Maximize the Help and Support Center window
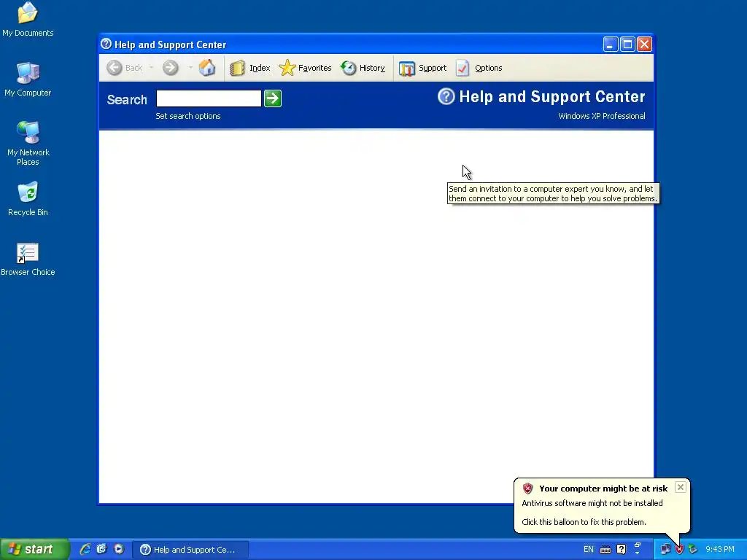Viewport: 747px width, 560px height. [627, 44]
